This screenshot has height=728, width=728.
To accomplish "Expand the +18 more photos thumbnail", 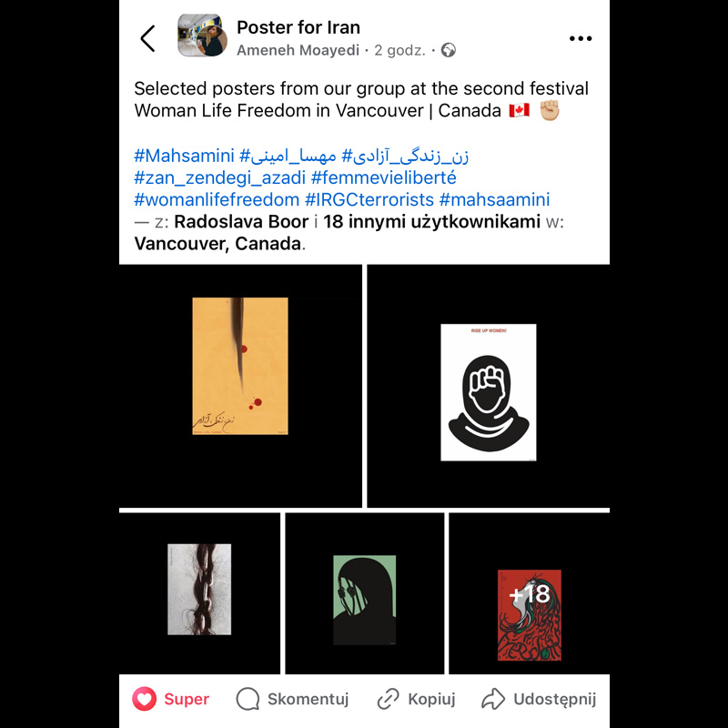I will click(x=530, y=594).
